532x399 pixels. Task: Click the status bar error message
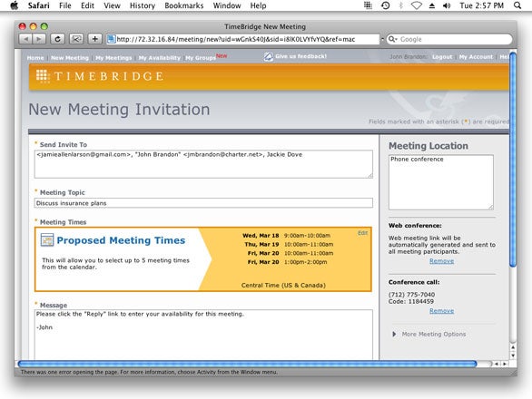(149, 372)
